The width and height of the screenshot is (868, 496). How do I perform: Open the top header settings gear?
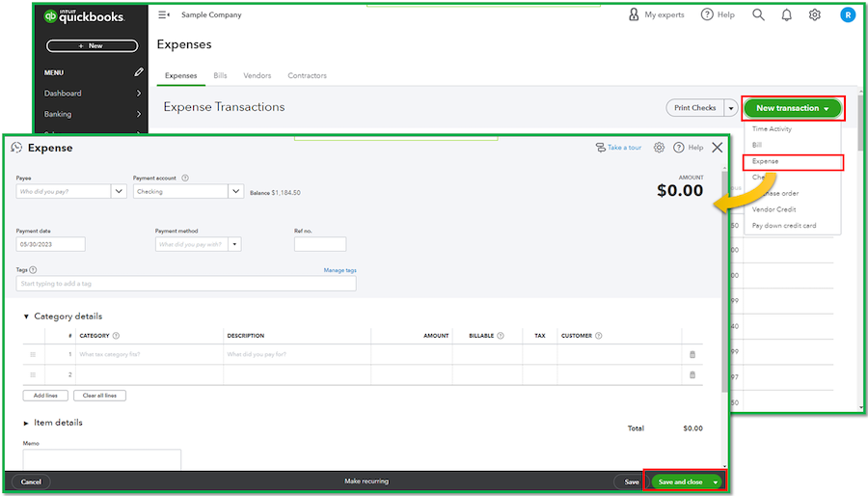pos(814,14)
